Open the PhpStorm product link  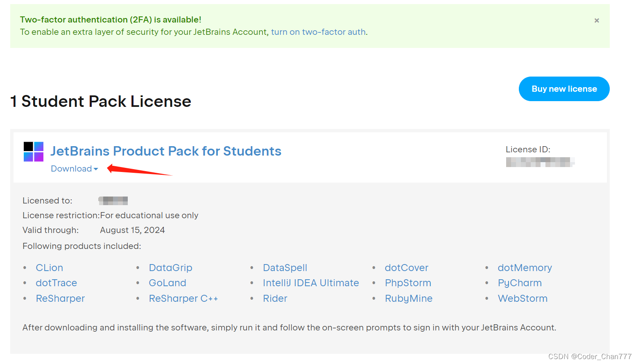[x=408, y=283]
